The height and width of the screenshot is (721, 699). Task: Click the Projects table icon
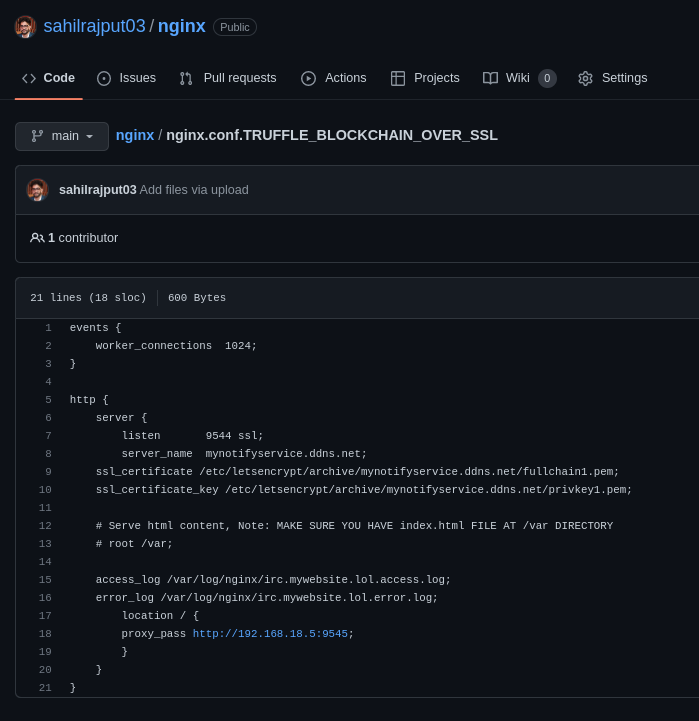click(x=398, y=79)
